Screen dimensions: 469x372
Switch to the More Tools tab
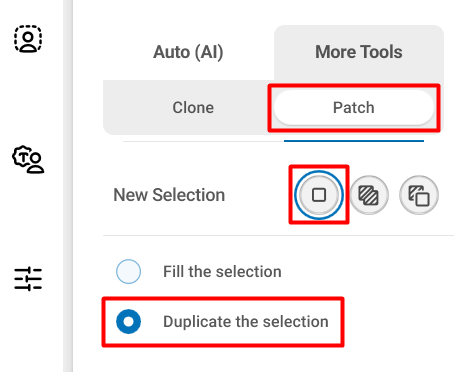pos(359,52)
